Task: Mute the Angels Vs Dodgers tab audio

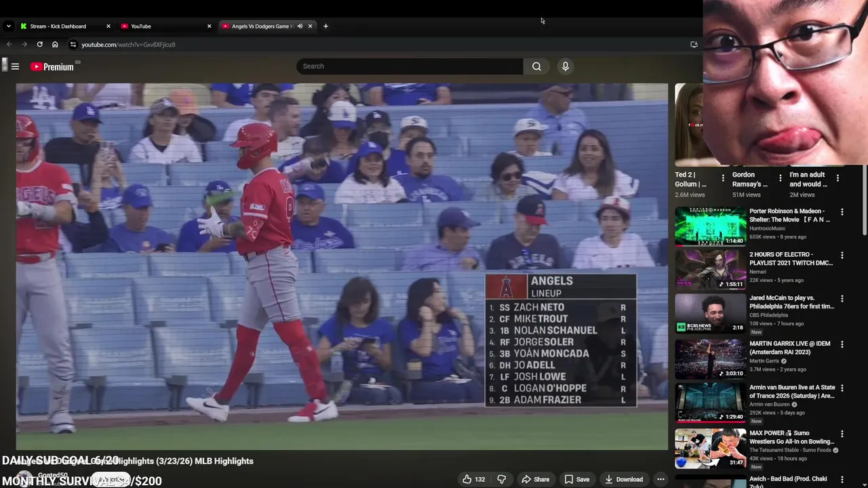Action: click(300, 26)
